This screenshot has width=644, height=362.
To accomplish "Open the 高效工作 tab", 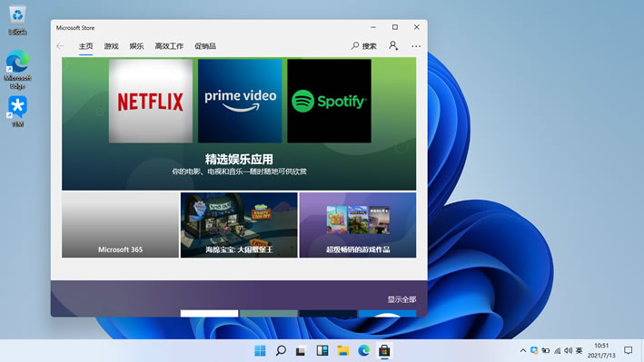I will coord(169,46).
